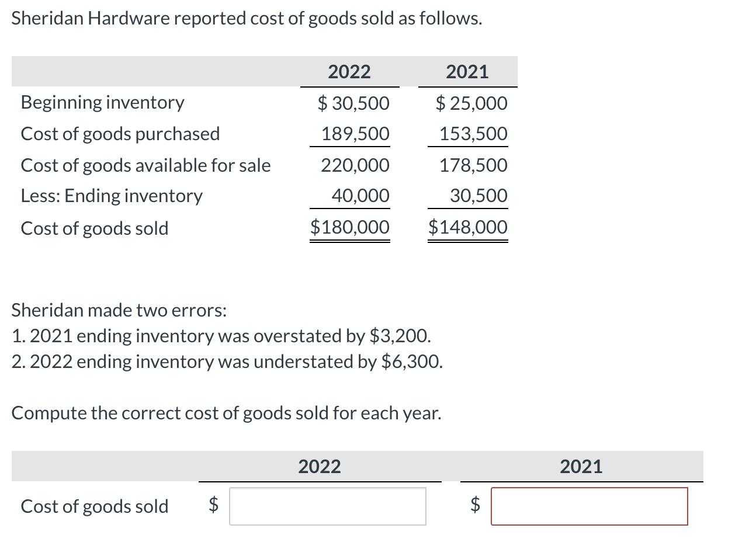Click the reported 2022 total $180,000

click(350, 227)
